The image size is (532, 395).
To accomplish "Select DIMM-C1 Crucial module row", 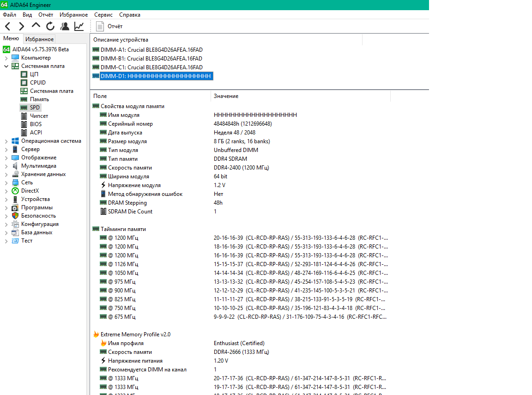I will [151, 67].
